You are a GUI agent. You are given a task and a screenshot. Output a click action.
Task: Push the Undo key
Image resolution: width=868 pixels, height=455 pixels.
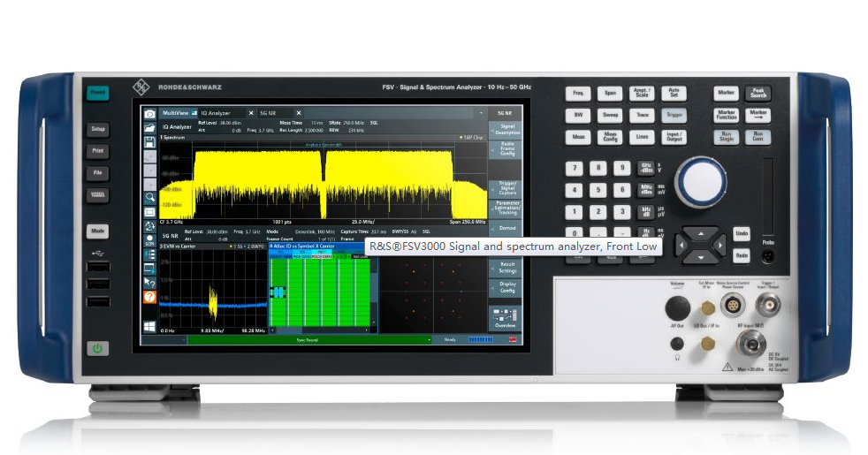[742, 233]
